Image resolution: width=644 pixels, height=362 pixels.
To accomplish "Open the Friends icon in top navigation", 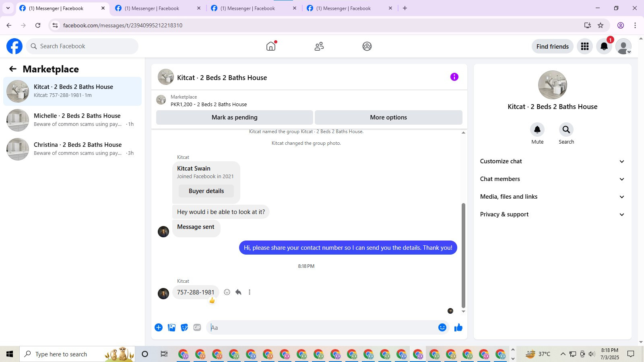I will click(319, 46).
